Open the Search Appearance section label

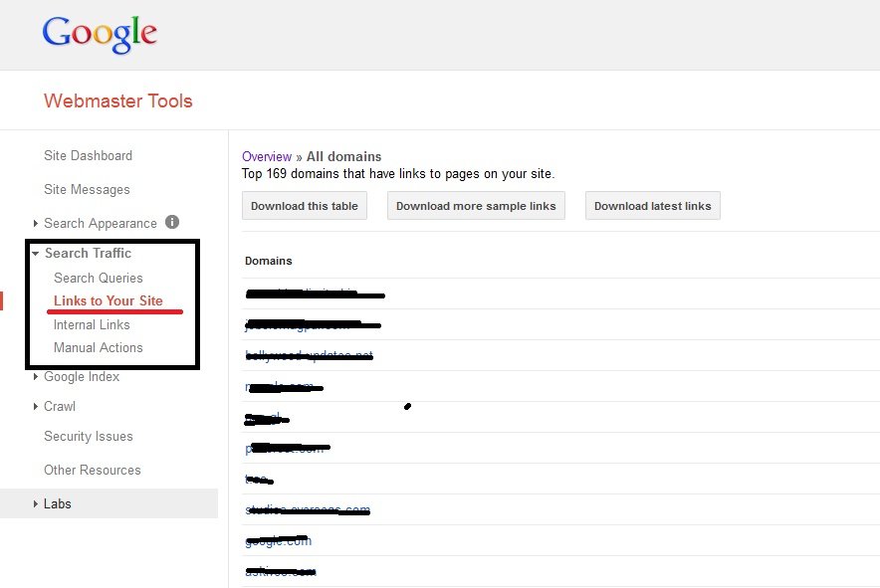pyautogui.click(x=101, y=223)
